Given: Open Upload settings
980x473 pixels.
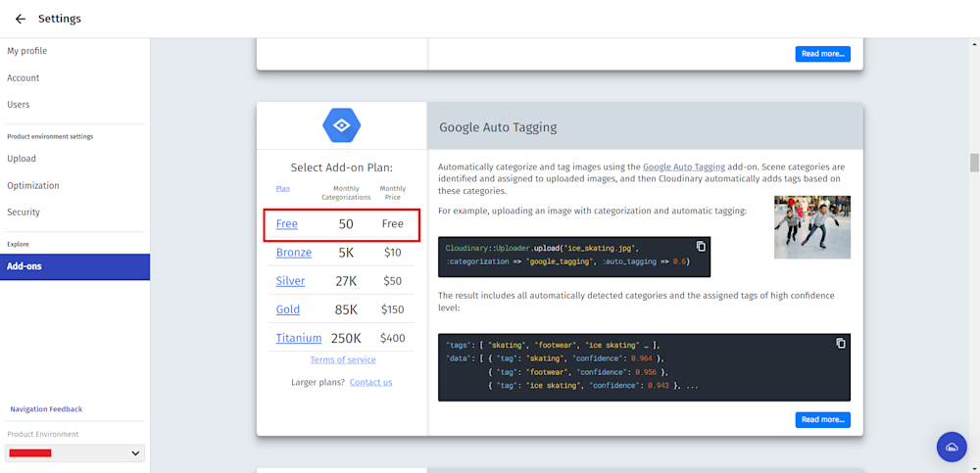Looking at the screenshot, I should coord(22,159).
